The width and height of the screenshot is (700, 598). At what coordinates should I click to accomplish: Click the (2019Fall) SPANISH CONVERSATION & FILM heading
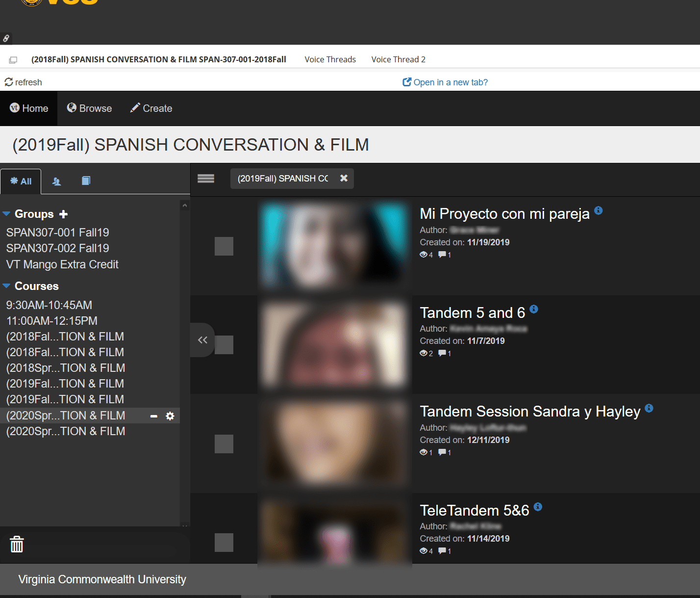click(x=191, y=145)
